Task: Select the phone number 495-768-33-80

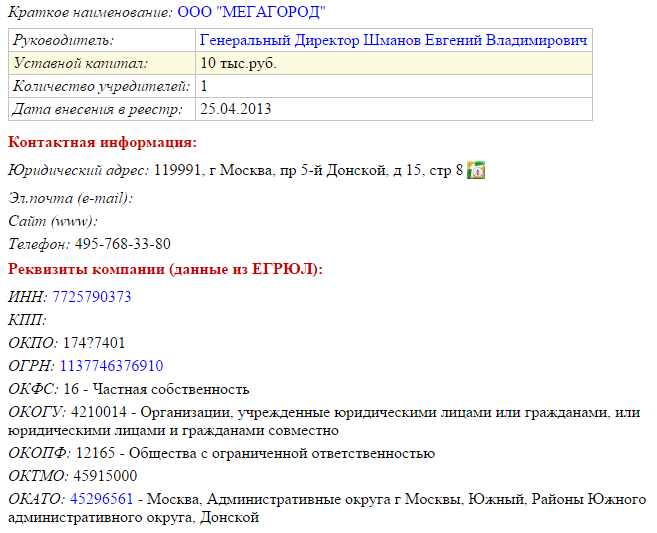Action: pyautogui.click(x=123, y=244)
